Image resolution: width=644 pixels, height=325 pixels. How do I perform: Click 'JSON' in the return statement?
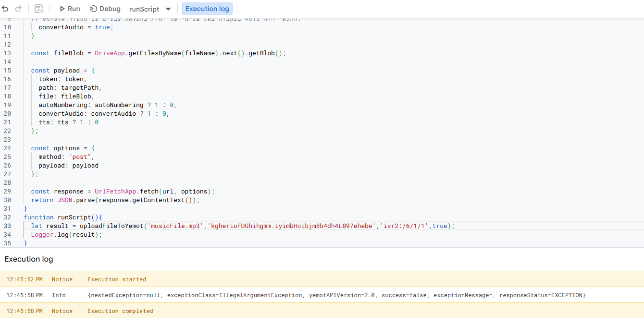pyautogui.click(x=65, y=200)
